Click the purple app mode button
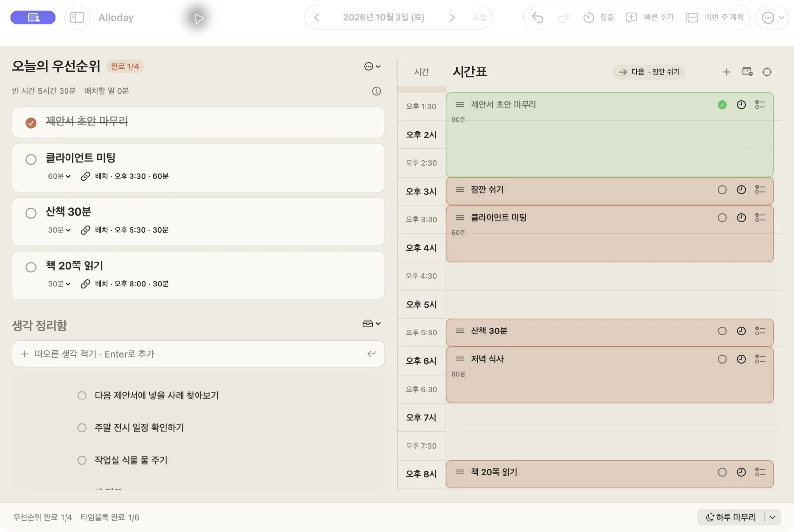794x532 pixels. pyautogui.click(x=33, y=18)
